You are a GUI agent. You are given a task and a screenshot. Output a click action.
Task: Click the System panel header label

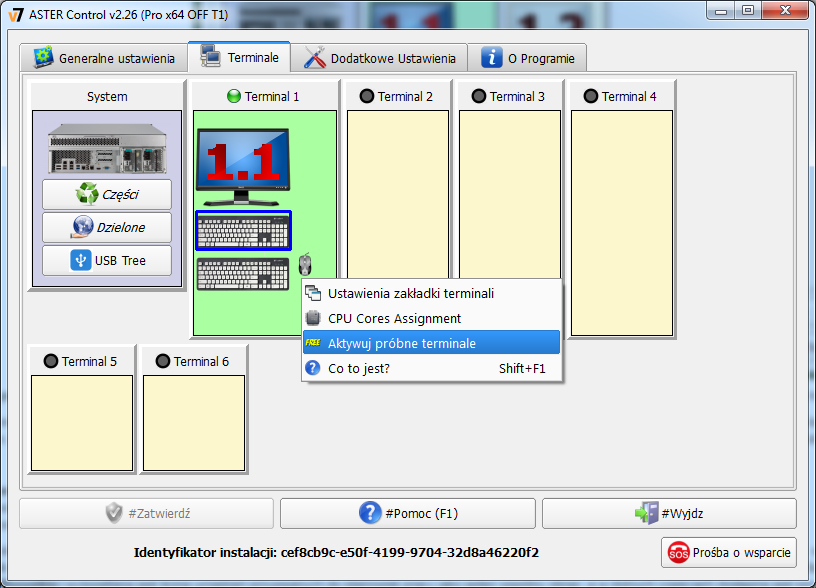point(107,97)
